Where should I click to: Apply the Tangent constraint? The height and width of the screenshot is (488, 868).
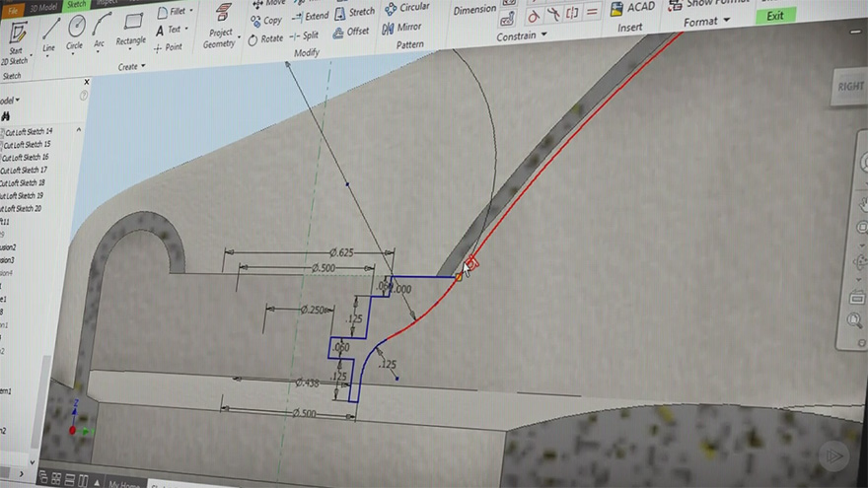[x=533, y=16]
